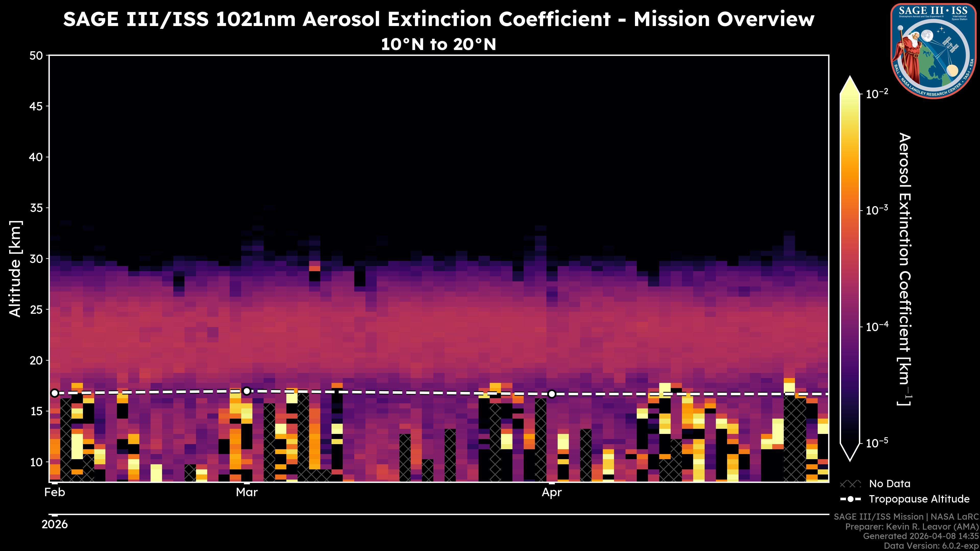This screenshot has width=980, height=551.
Task: Click the 2026 year label
Action: point(55,525)
